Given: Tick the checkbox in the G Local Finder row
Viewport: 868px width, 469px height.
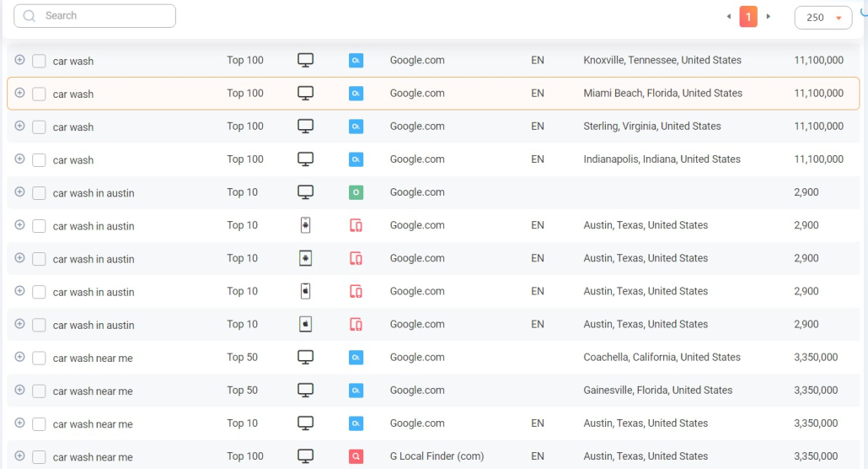Looking at the screenshot, I should 39,457.
